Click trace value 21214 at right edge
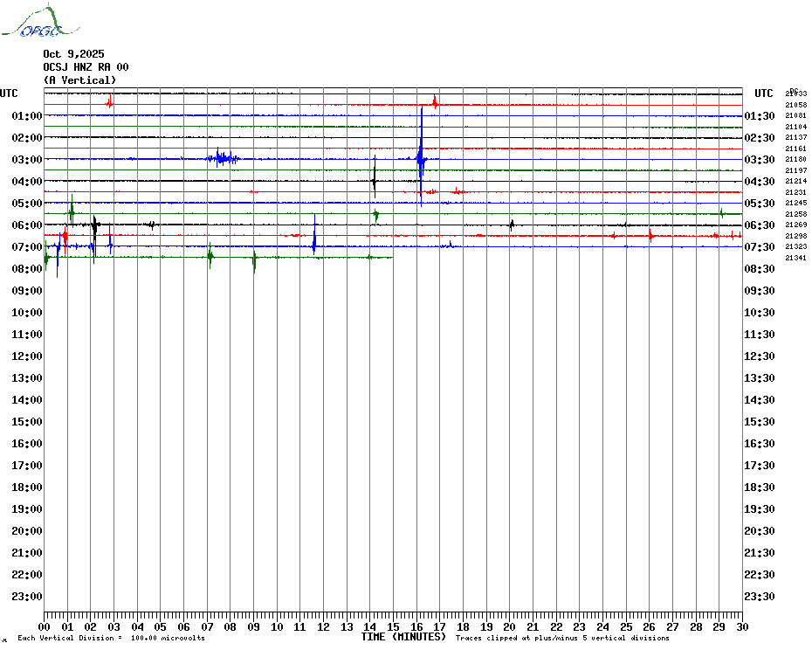Image resolution: width=812 pixels, height=650 pixels. click(x=796, y=181)
